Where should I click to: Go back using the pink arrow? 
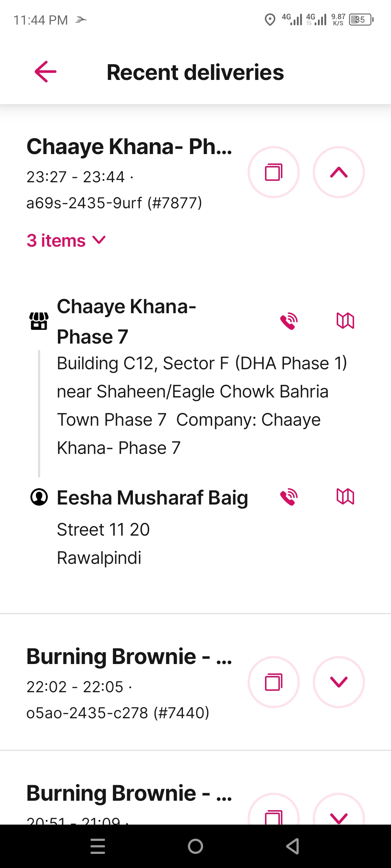(46, 72)
